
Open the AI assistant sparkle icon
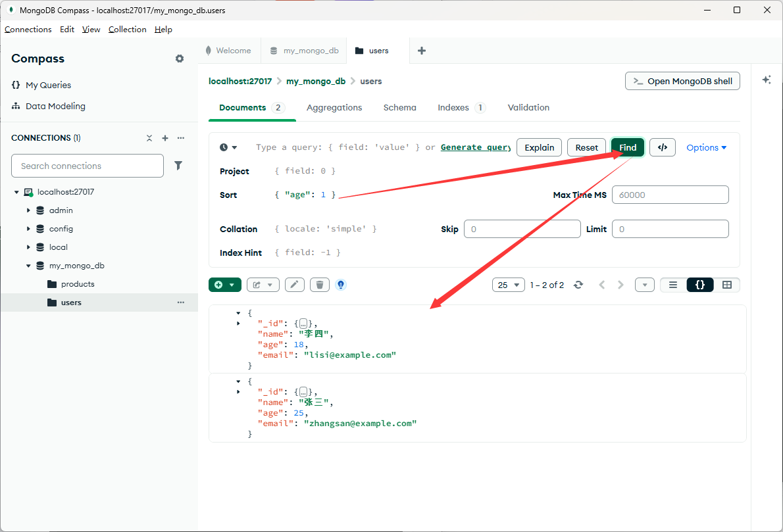click(767, 80)
